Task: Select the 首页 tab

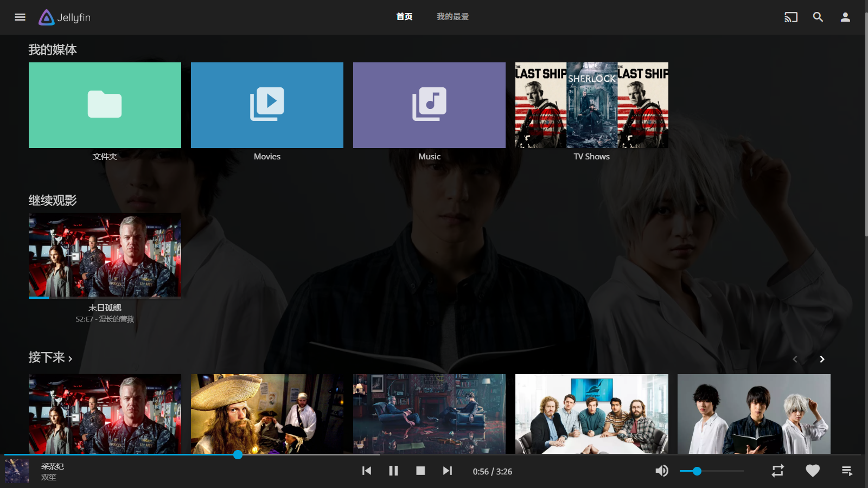Action: pyautogui.click(x=404, y=17)
